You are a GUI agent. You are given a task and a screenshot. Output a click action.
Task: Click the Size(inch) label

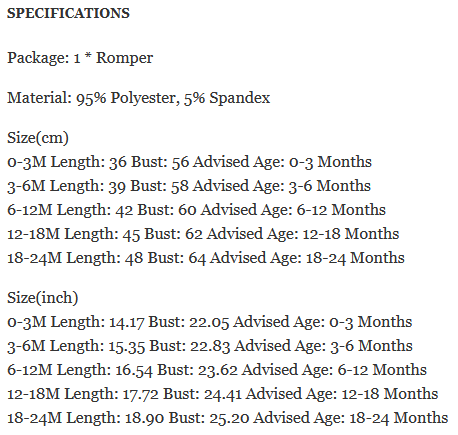(42, 298)
